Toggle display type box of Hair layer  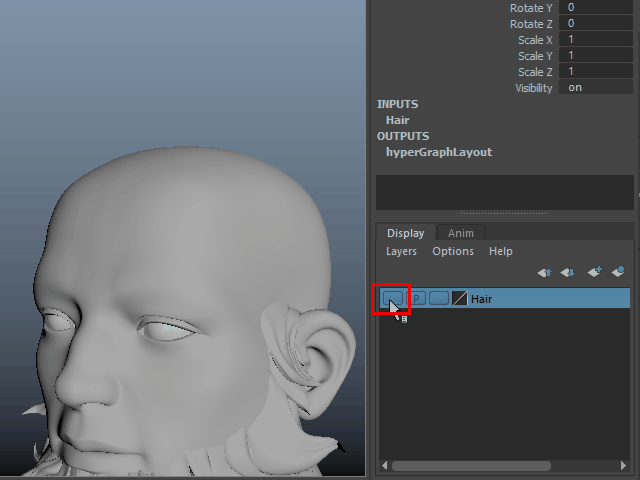438,298
